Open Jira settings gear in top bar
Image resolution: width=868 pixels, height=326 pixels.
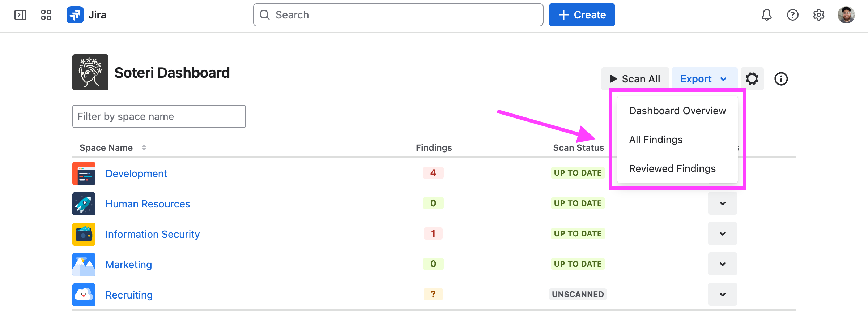(x=819, y=15)
